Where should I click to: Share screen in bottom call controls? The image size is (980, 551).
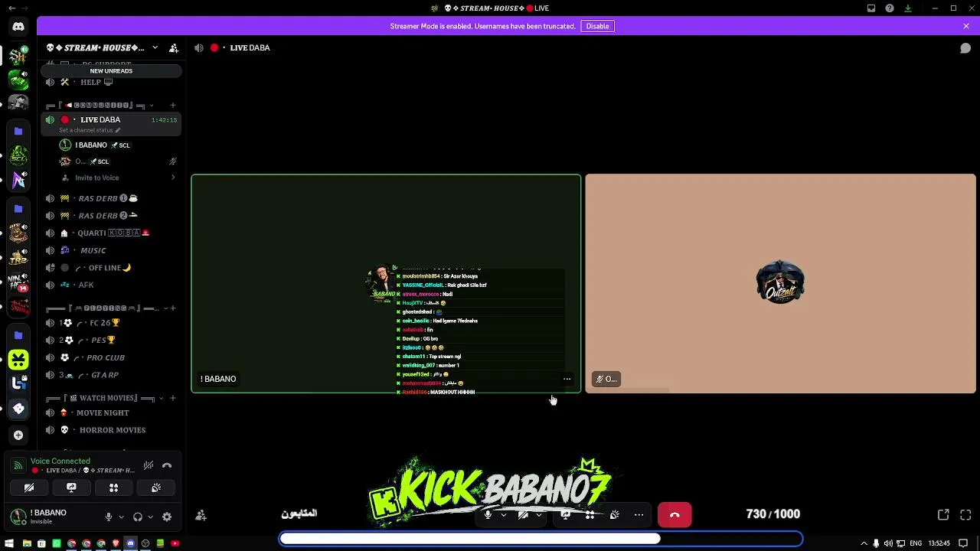coord(566,515)
